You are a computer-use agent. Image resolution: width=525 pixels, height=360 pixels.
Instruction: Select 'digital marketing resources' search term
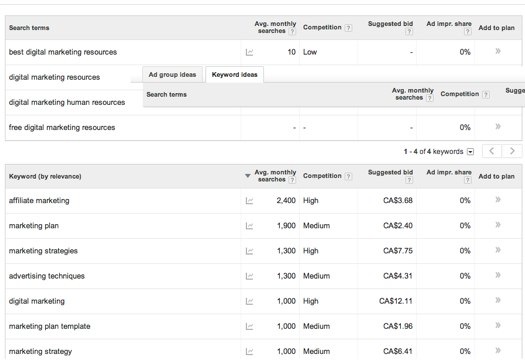[54, 77]
